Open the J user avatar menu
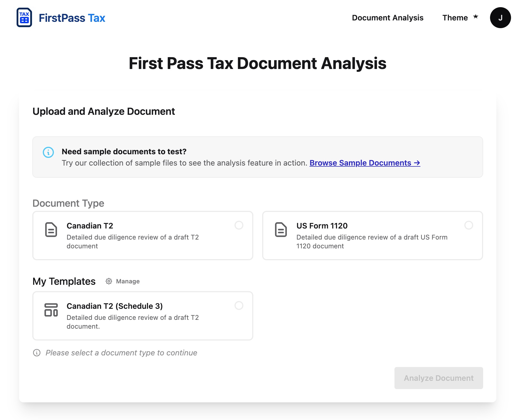Viewport: 516px width, 420px height. 500,18
